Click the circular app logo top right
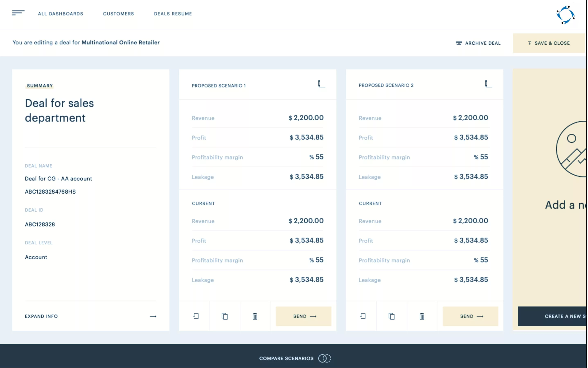 [565, 15]
